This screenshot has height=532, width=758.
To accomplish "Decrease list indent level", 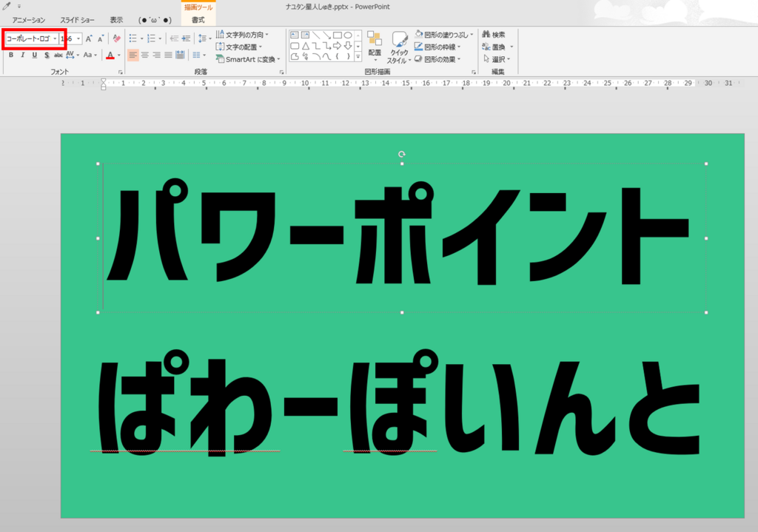I will point(175,38).
